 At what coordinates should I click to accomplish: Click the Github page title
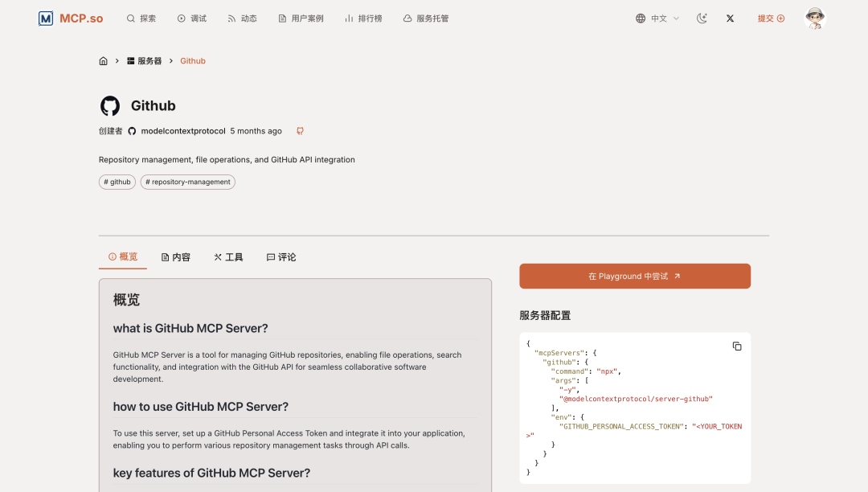pyautogui.click(x=153, y=105)
